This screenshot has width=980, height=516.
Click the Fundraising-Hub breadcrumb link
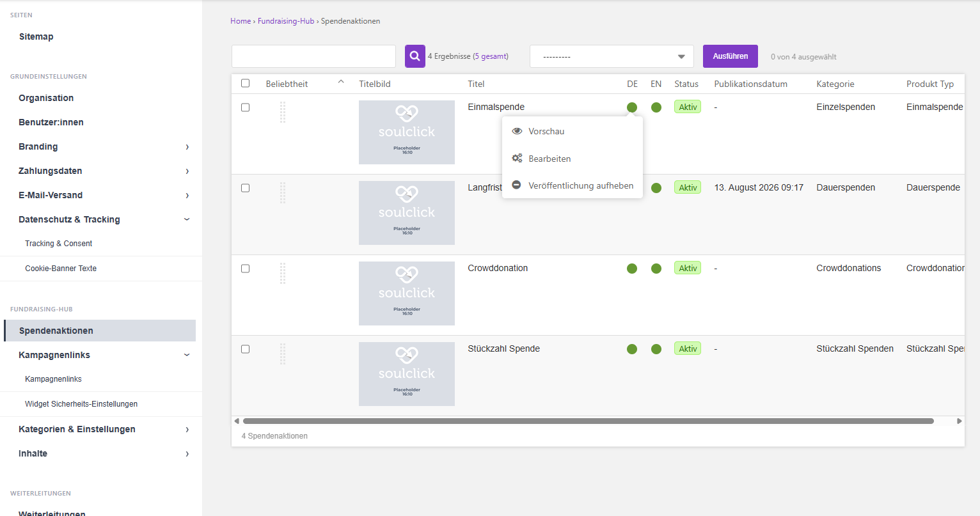coord(286,21)
